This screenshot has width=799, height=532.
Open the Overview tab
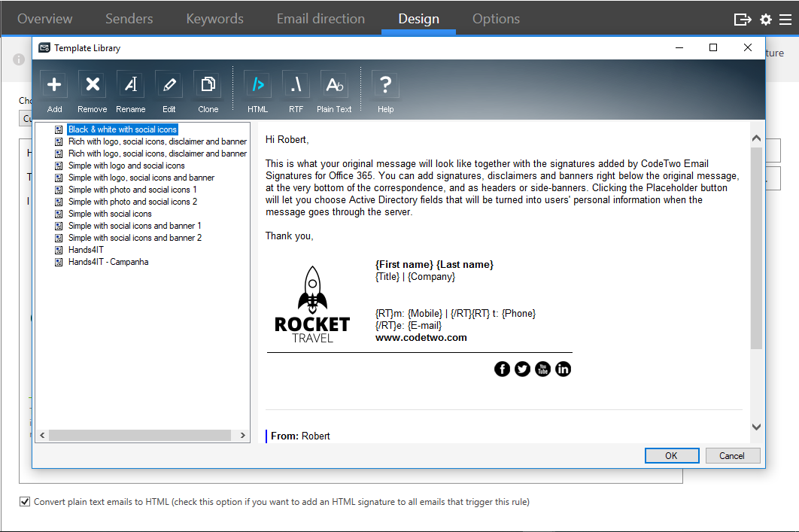[x=45, y=19]
